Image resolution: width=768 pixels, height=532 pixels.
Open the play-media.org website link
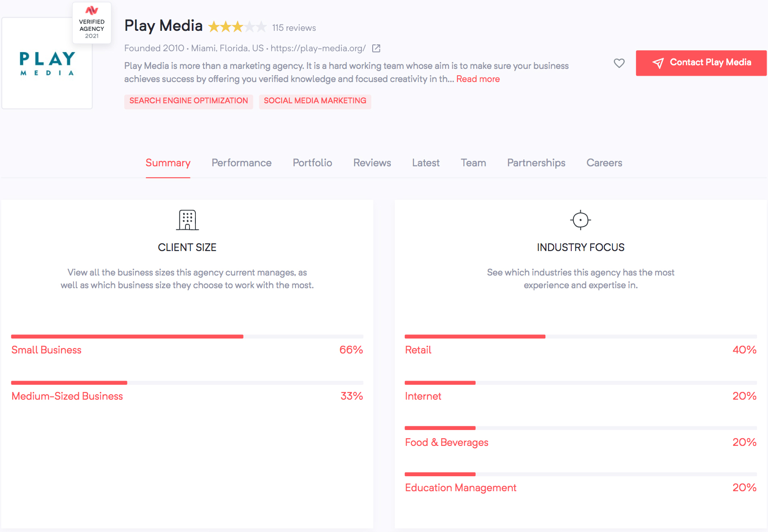coord(318,48)
